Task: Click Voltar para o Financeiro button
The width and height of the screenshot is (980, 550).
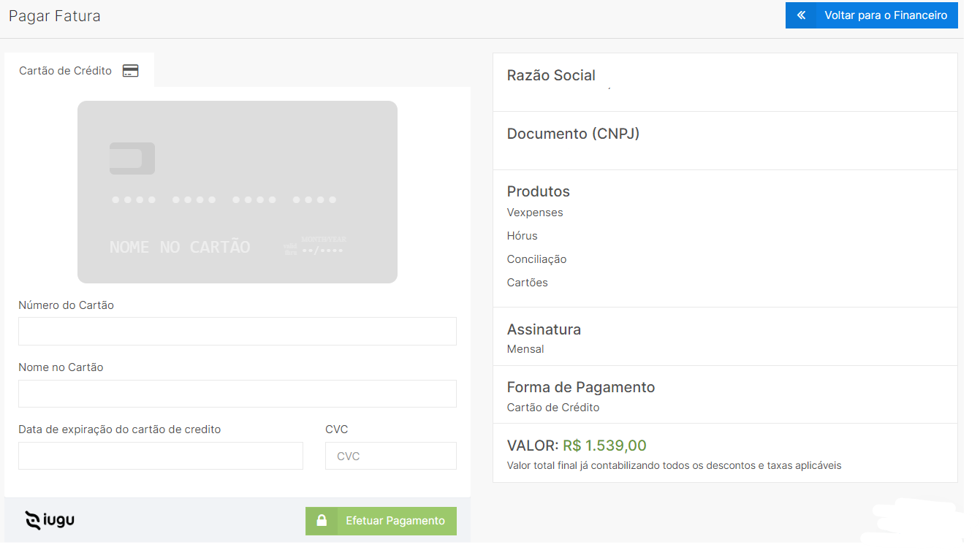Action: click(871, 15)
